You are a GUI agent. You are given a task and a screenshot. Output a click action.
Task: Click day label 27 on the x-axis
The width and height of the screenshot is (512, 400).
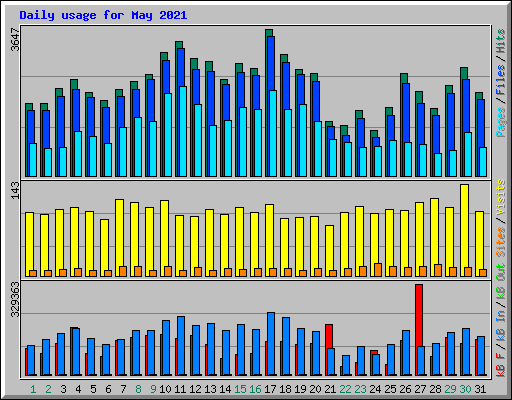[x=420, y=389]
